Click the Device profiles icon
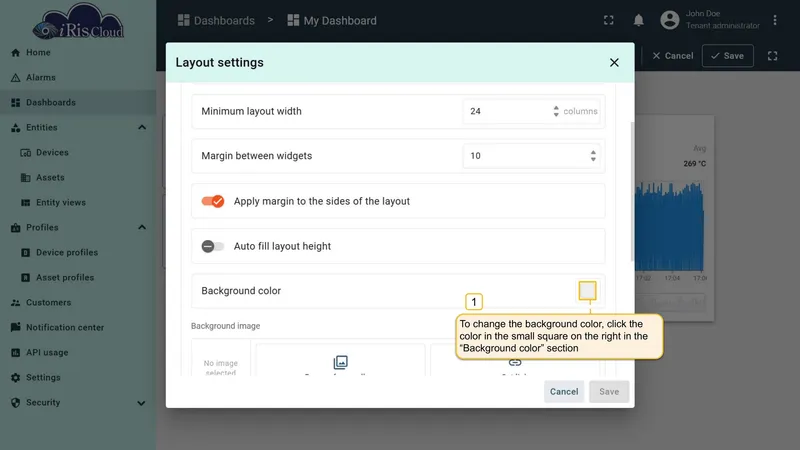The height and width of the screenshot is (450, 800). coord(26,253)
